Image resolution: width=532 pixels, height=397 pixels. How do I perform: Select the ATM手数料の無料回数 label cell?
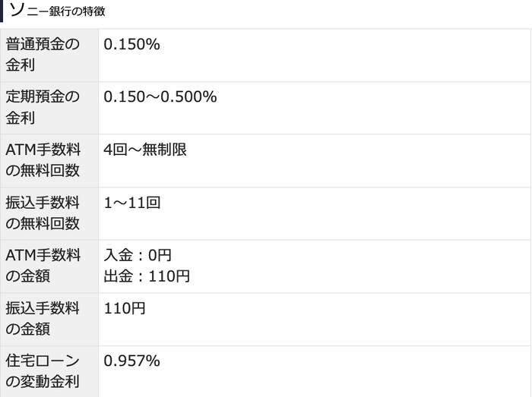click(43, 160)
